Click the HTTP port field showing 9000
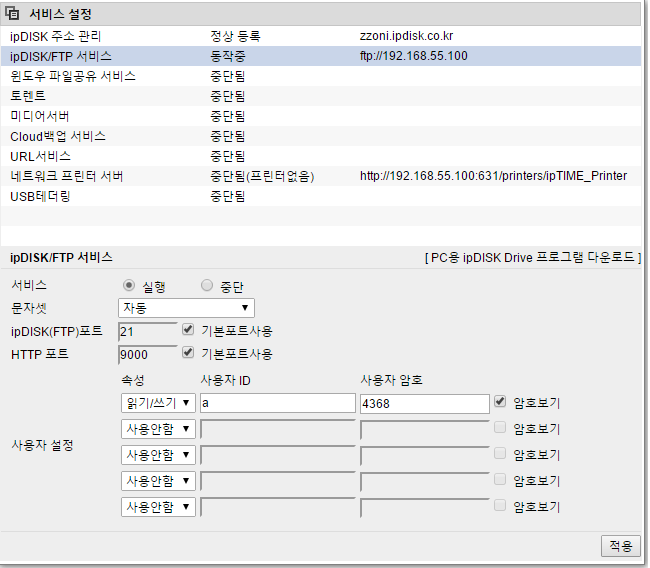Image resolution: width=650 pixels, height=568 pixels. [x=148, y=354]
